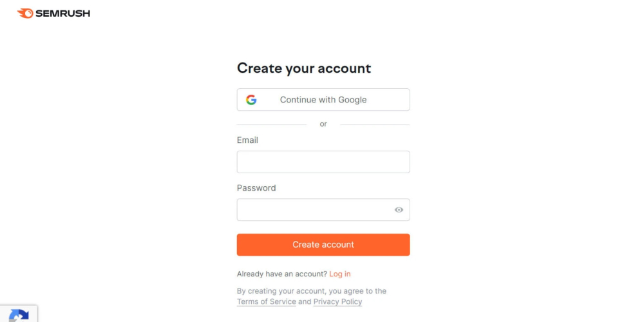
Task: Open the Privacy Policy link
Action: 337,301
